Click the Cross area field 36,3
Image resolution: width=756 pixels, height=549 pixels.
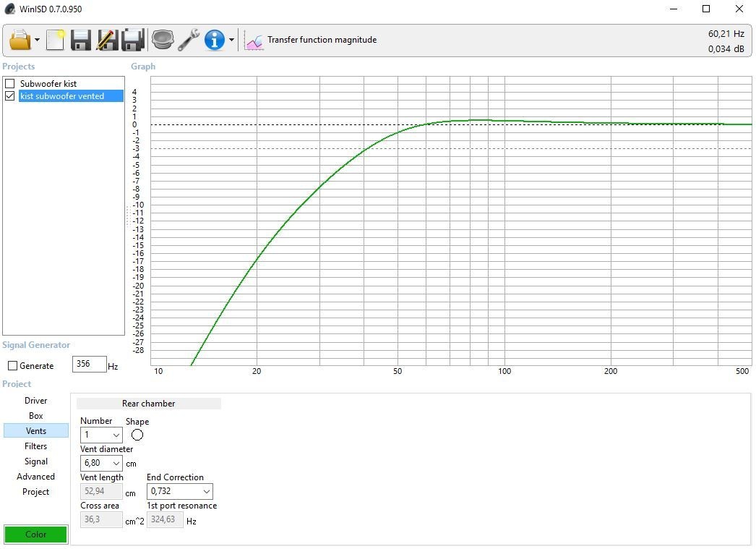(x=101, y=519)
